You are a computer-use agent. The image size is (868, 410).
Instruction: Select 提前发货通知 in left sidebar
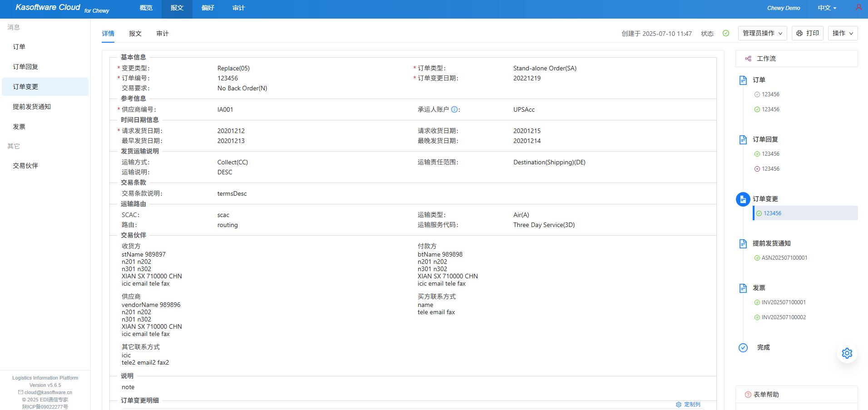(32, 107)
